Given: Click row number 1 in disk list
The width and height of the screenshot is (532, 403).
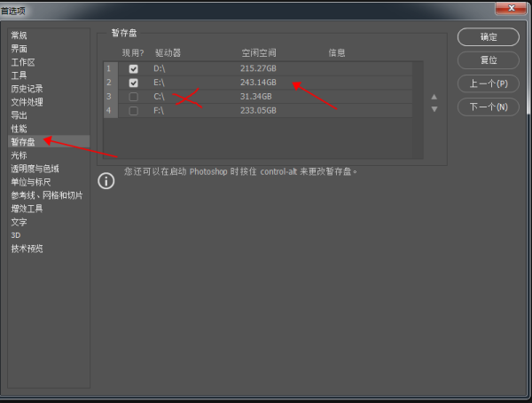Looking at the screenshot, I should click(x=109, y=68).
